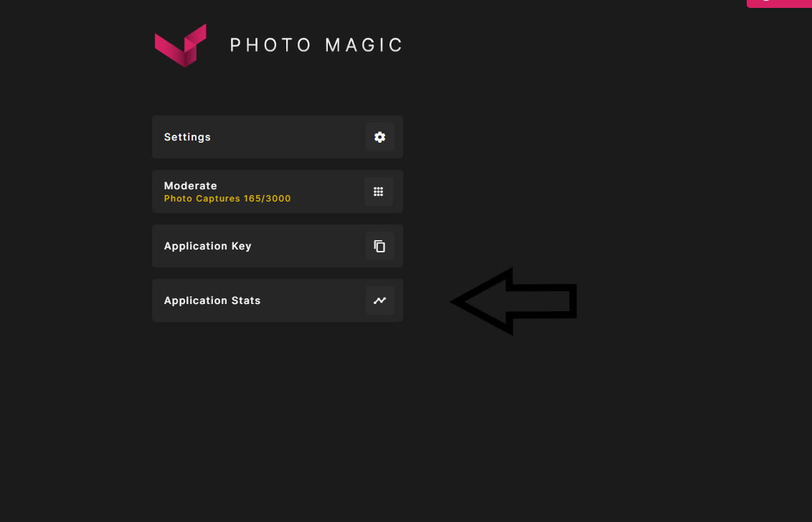Click the rectangular tail of the black arrow
The height and width of the screenshot is (522, 812).
544,301
